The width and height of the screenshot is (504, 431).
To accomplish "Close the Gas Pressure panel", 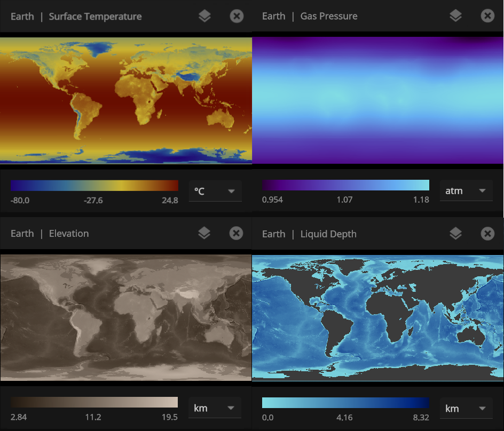I will [x=487, y=16].
